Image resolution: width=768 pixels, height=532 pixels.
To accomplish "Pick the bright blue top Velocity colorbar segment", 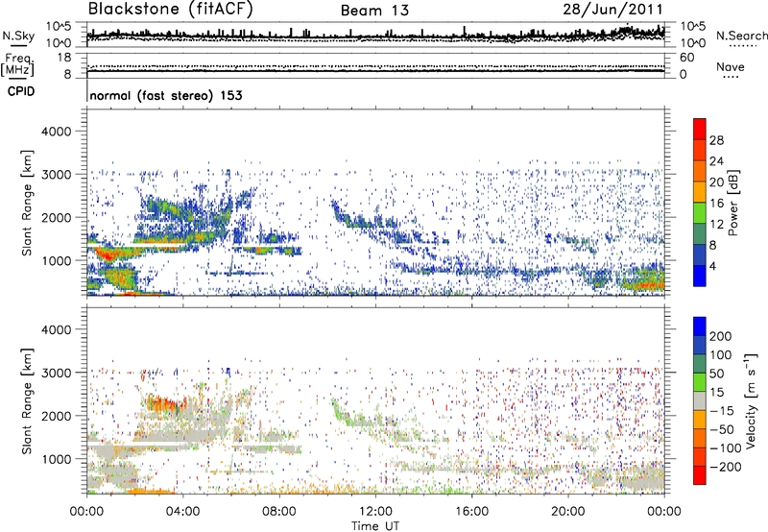I will [700, 326].
